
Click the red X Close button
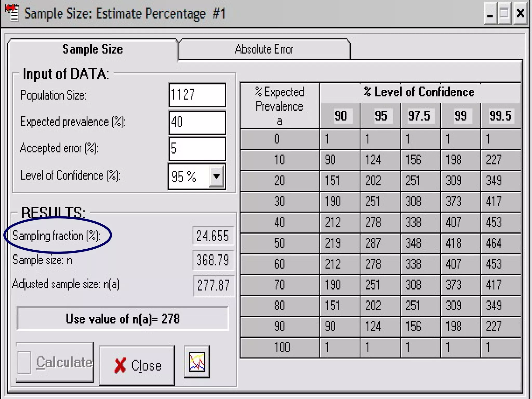(137, 365)
